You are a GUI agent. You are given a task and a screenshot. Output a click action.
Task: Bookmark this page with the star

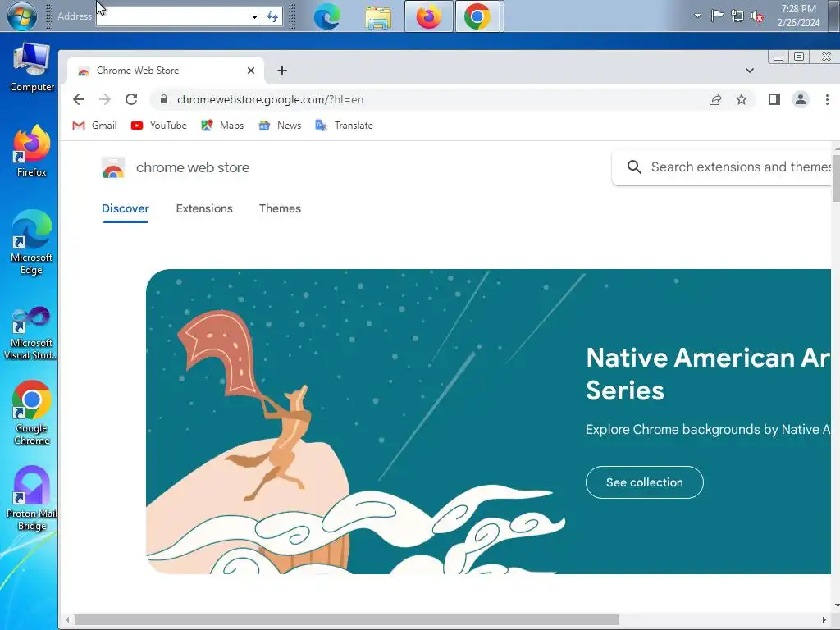point(742,99)
